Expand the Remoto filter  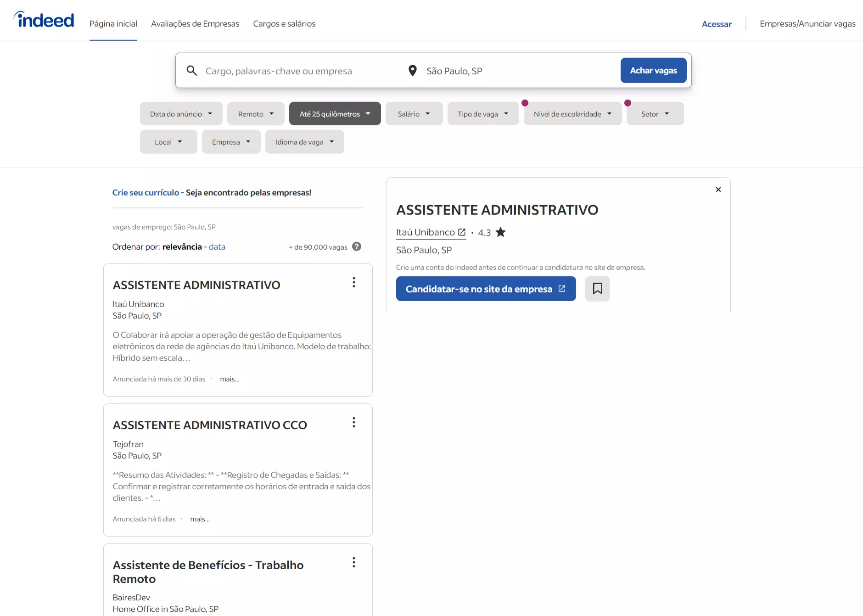click(256, 114)
